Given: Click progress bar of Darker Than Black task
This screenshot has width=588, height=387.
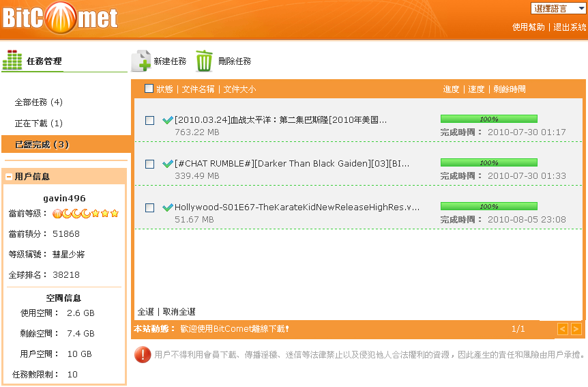Looking at the screenshot, I should (x=489, y=162).
